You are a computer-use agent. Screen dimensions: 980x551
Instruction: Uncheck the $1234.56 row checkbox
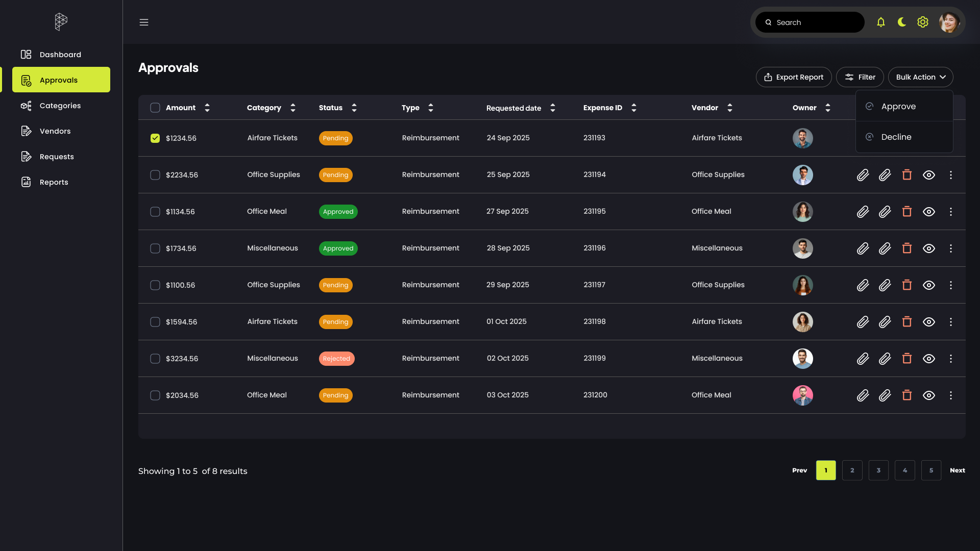[x=155, y=138]
